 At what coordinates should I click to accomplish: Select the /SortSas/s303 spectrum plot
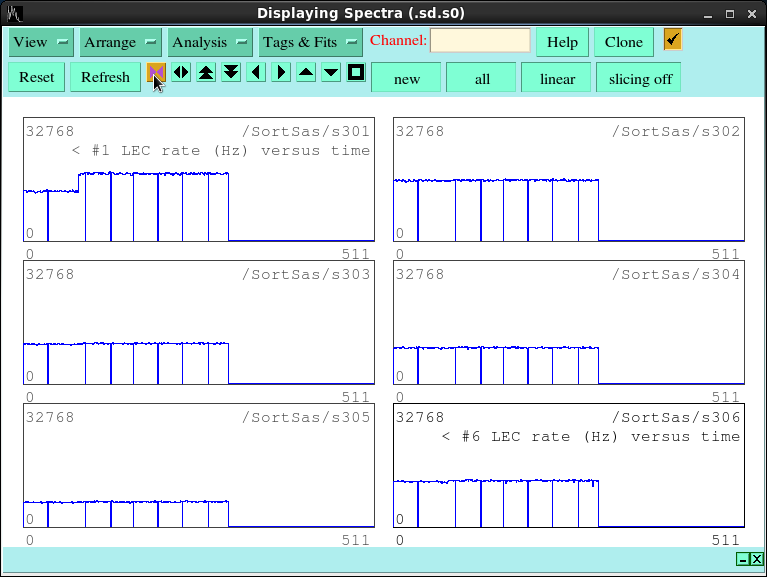199,322
